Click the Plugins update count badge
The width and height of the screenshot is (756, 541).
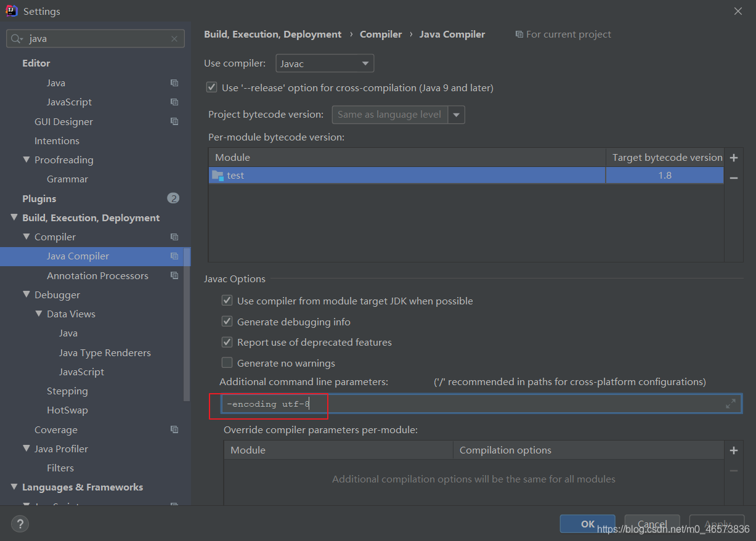tap(173, 198)
